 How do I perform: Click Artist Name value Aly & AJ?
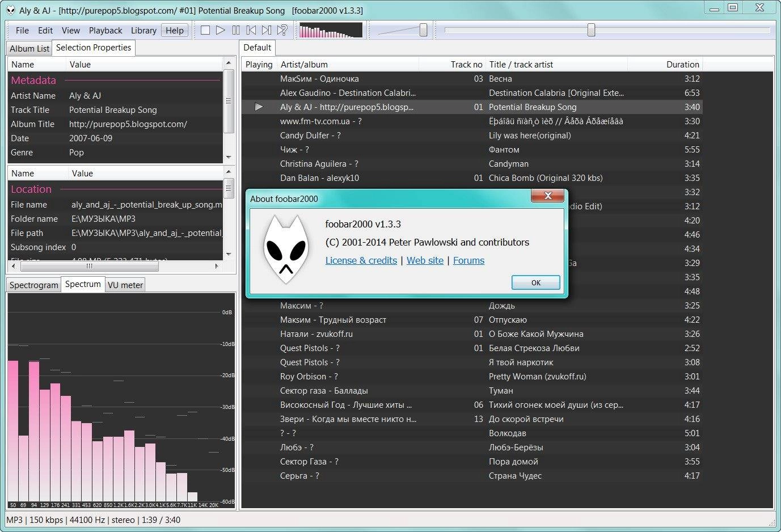tap(85, 96)
